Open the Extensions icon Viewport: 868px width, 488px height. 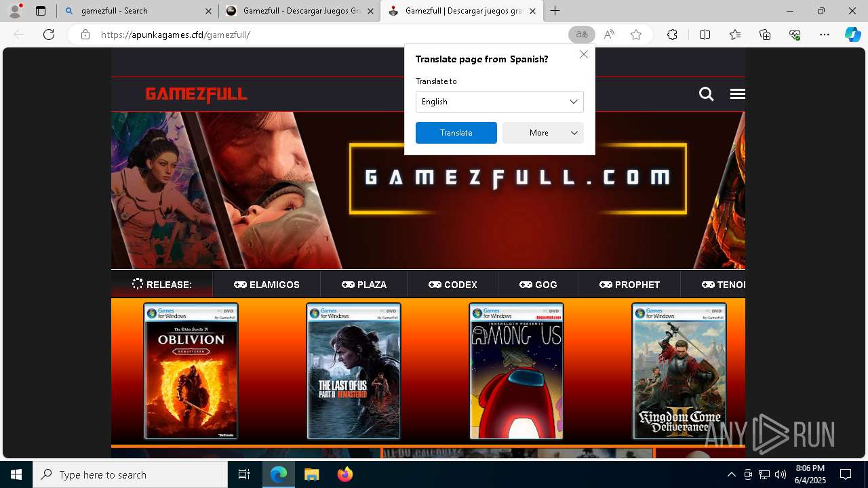pyautogui.click(x=672, y=35)
